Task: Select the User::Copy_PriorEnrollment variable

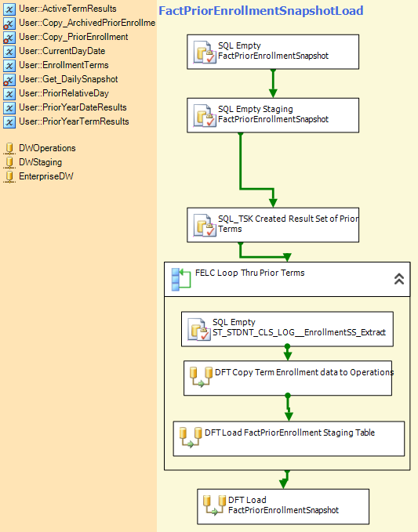Action: click(66, 37)
